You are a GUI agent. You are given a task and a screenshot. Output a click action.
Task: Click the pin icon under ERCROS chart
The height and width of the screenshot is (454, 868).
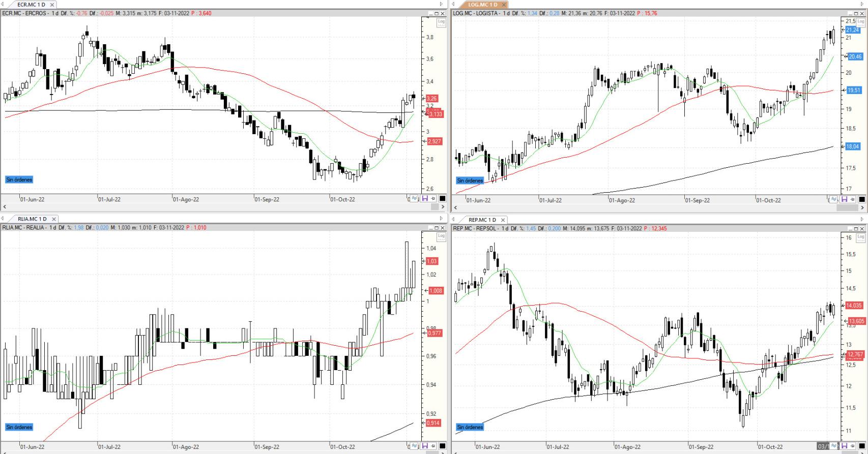click(433, 199)
